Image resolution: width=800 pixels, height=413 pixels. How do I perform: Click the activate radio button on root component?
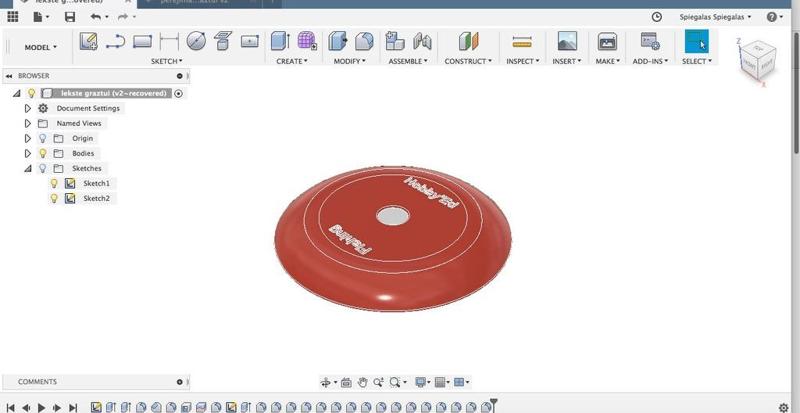click(178, 93)
